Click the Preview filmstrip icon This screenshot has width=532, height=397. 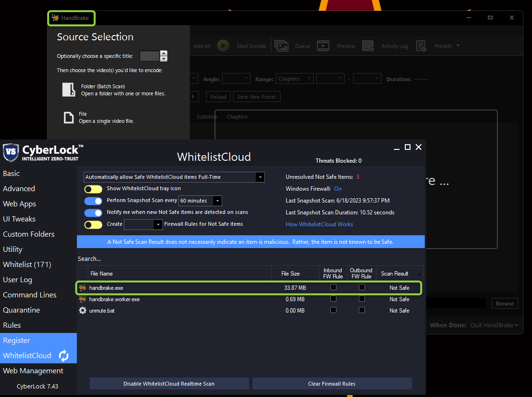point(323,46)
